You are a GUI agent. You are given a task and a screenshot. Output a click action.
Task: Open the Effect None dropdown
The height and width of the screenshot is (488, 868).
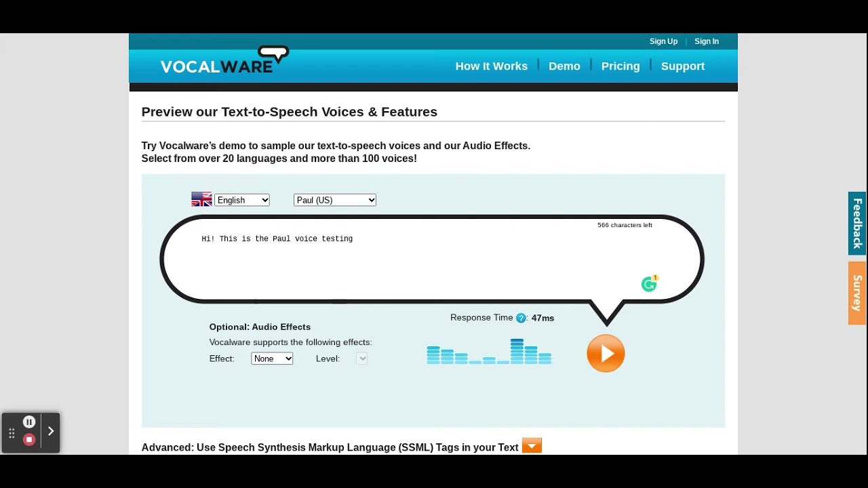coord(272,359)
